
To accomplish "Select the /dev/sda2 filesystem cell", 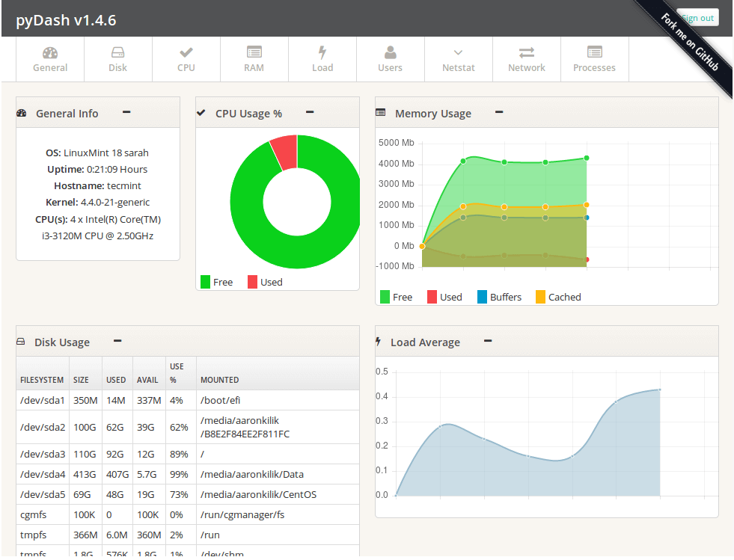I will [43, 427].
